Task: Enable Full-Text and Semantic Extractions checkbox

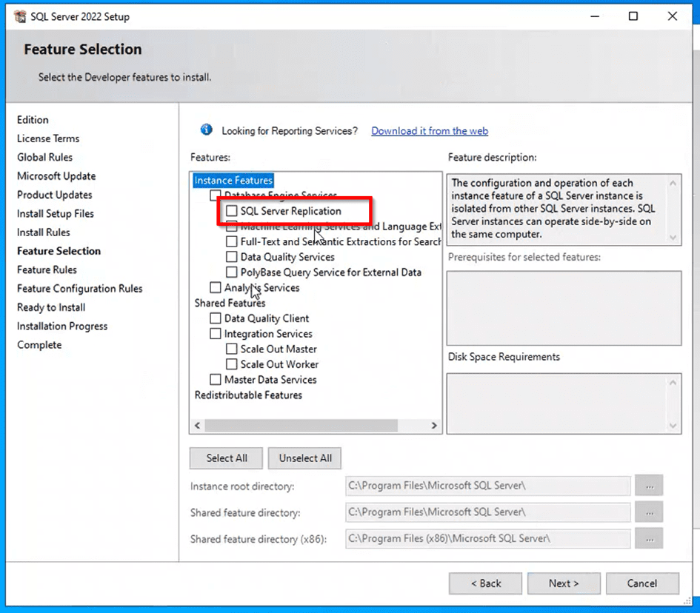Action: (x=231, y=241)
